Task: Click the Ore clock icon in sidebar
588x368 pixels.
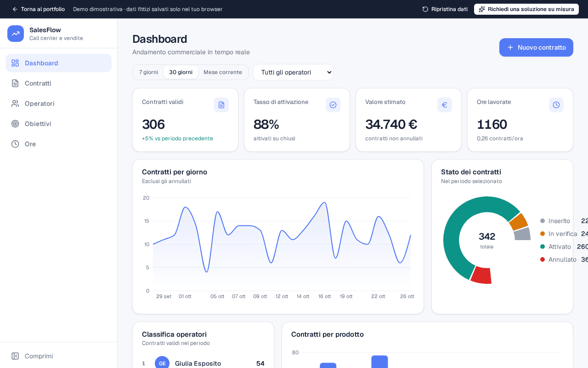Action: (x=15, y=144)
